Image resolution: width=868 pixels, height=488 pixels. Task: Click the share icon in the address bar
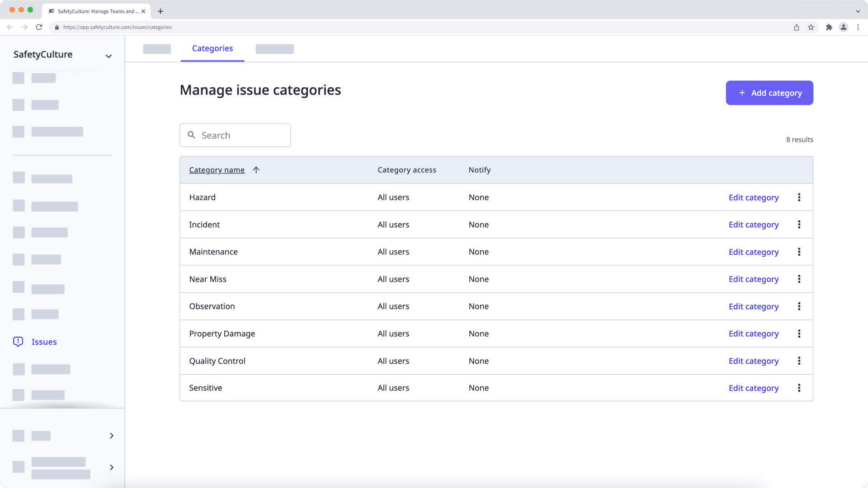(x=796, y=27)
